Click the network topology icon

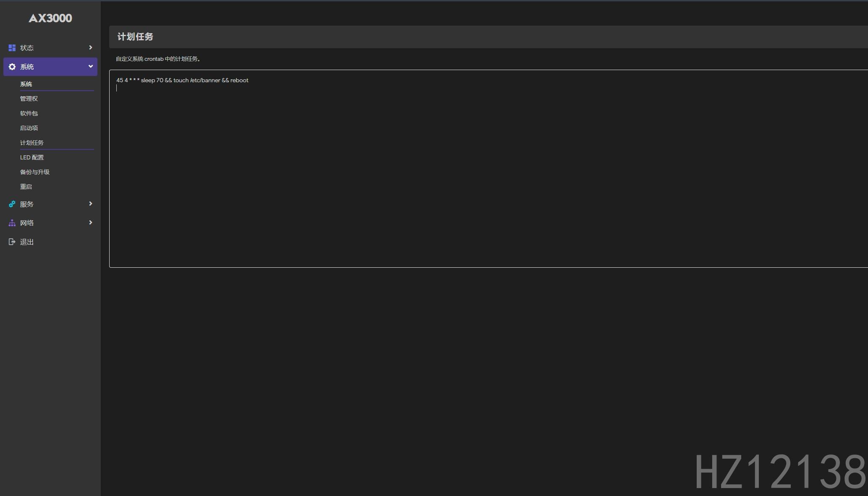tap(12, 223)
